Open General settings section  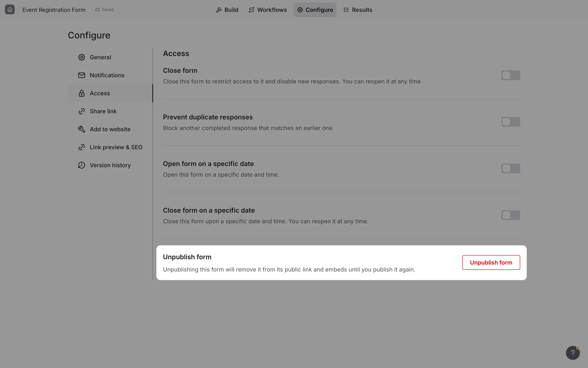tap(110, 57)
